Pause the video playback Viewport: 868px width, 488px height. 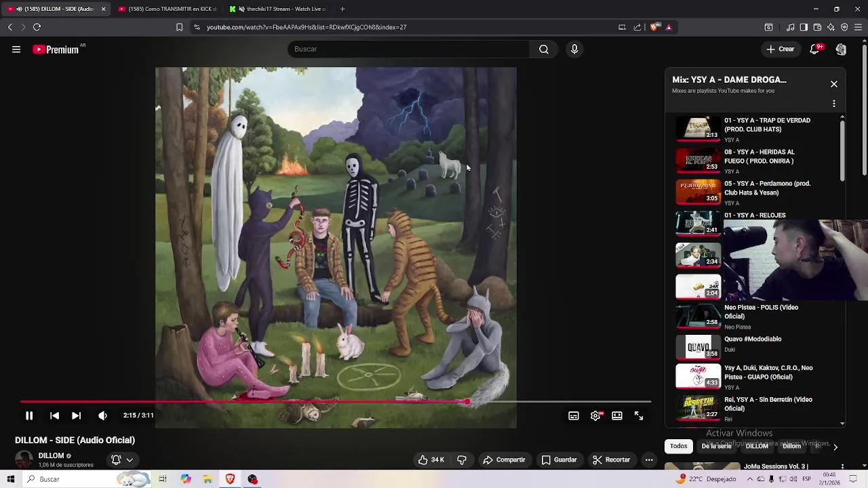[29, 415]
